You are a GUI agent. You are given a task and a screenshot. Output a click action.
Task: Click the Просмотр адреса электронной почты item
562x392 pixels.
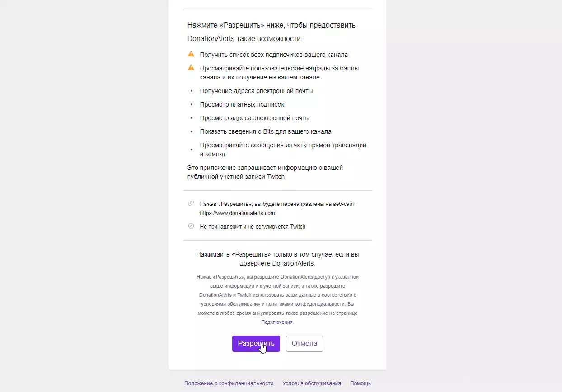pos(255,118)
